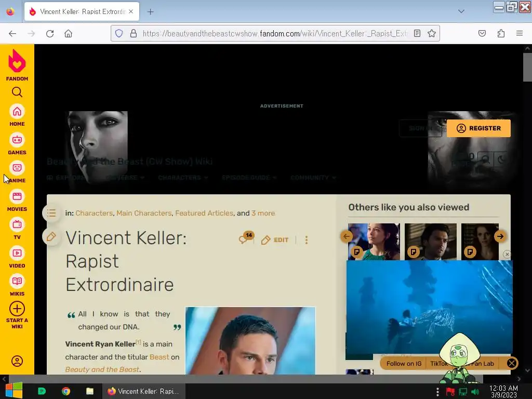This screenshot has width=532, height=399.
Task: Open Beauty and the Beast link
Action: pyautogui.click(x=102, y=369)
